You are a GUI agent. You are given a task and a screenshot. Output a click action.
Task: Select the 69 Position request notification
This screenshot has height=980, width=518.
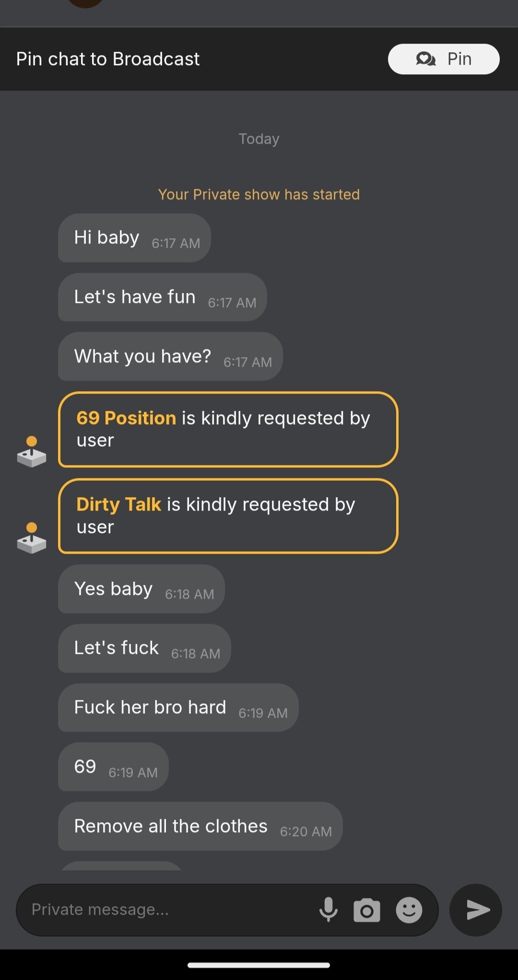(x=228, y=429)
